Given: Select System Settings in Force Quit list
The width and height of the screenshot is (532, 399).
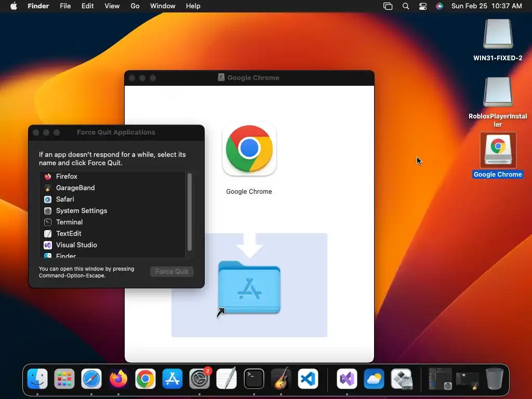Looking at the screenshot, I should 113,211.
